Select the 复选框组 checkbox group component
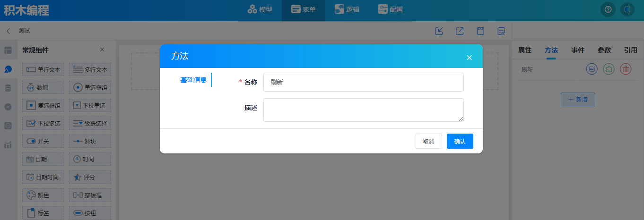This screenshot has width=644, height=220. click(43, 105)
